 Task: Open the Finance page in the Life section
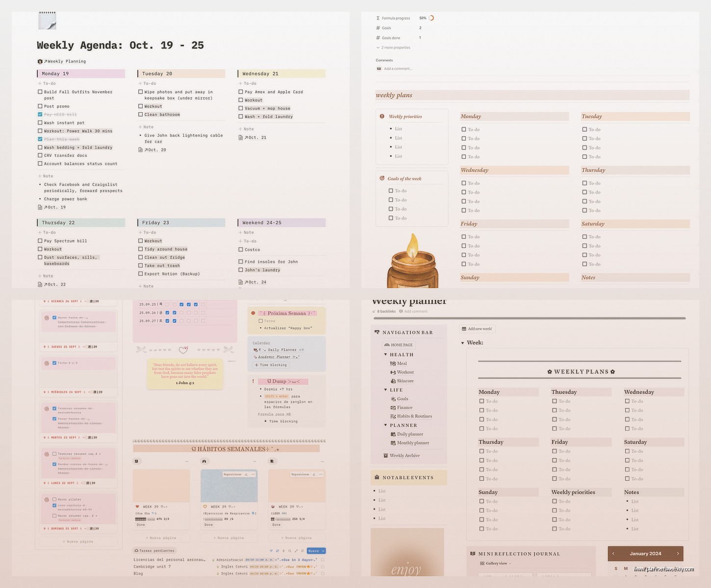405,407
